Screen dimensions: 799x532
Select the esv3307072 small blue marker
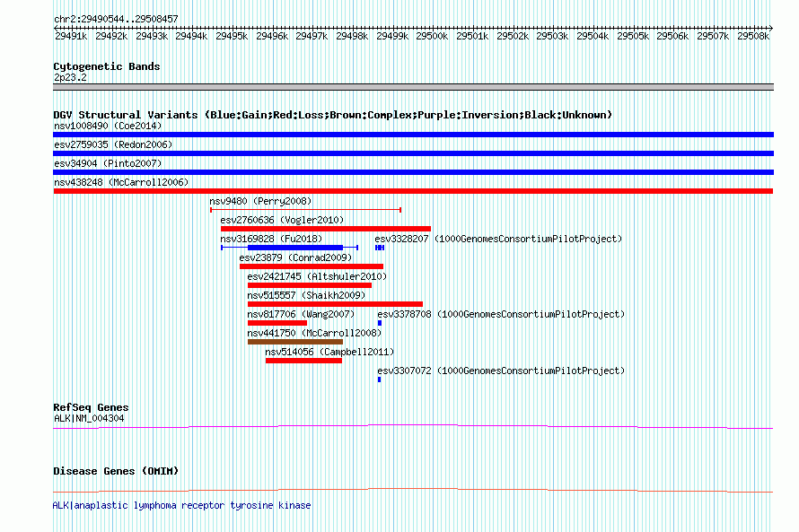pos(379,379)
